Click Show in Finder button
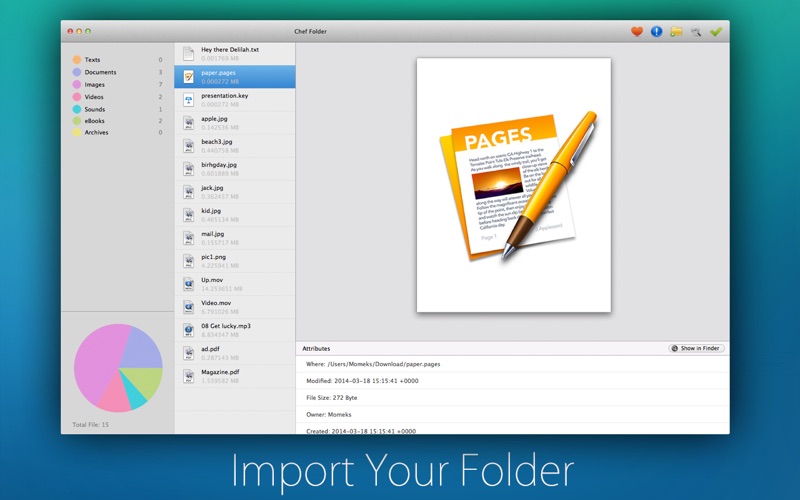This screenshot has width=800, height=500. [696, 348]
